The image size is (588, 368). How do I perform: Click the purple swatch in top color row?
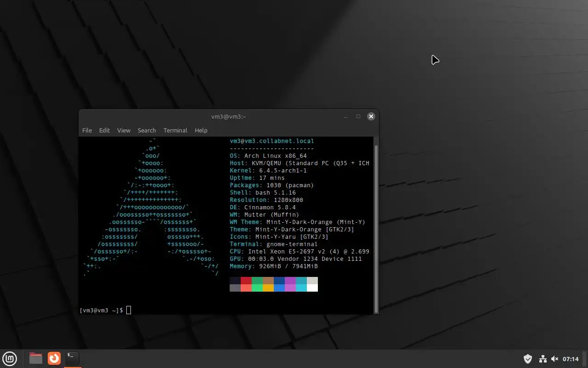pyautogui.click(x=290, y=281)
